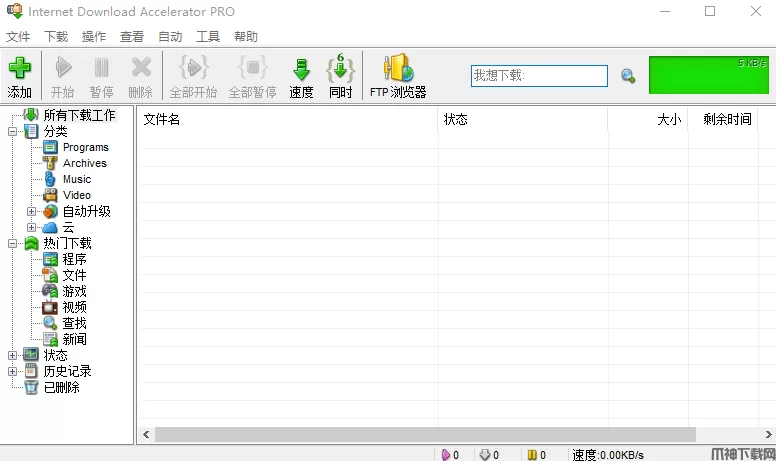Screen dimensions: 776x461
Task: Select the Music category in sidebar
Action: click(x=76, y=179)
